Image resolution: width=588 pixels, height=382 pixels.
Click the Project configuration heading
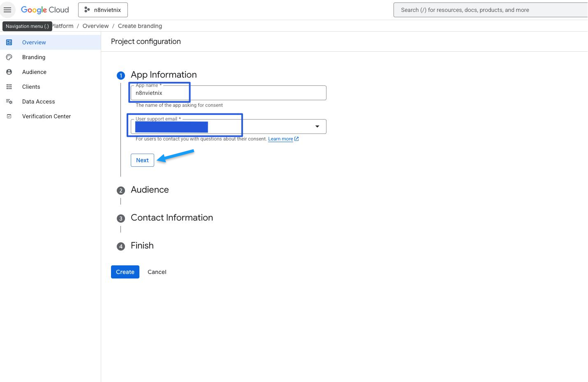146,41
